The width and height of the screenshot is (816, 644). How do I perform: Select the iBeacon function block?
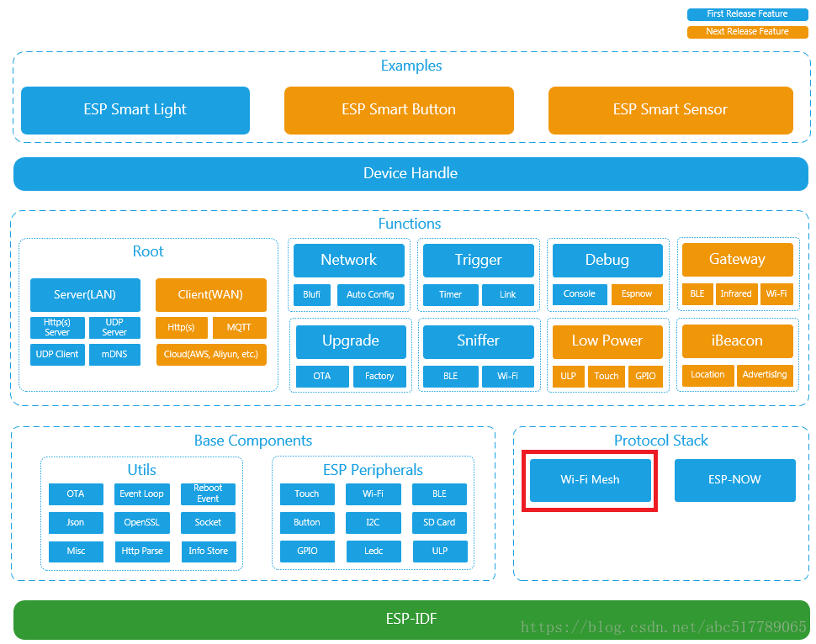coord(738,341)
